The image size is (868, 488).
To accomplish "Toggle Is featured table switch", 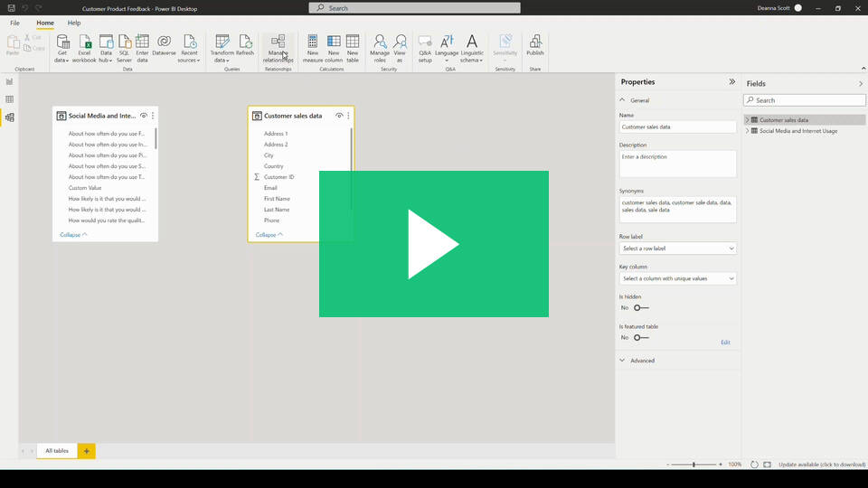I will tap(641, 337).
